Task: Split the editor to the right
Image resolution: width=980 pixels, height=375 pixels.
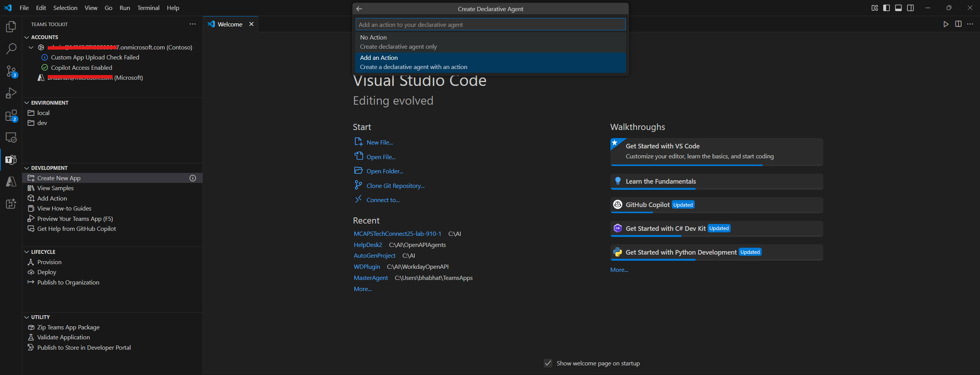Action: click(958, 24)
